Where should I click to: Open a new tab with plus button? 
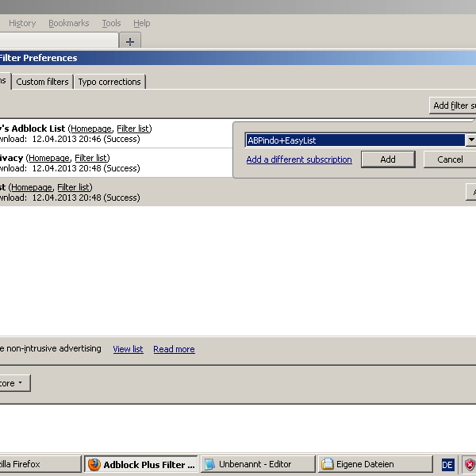tap(130, 41)
